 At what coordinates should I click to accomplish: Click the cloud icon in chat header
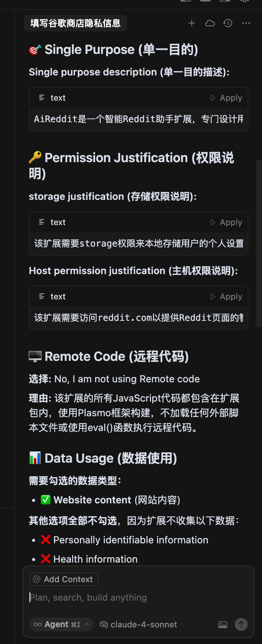(210, 23)
